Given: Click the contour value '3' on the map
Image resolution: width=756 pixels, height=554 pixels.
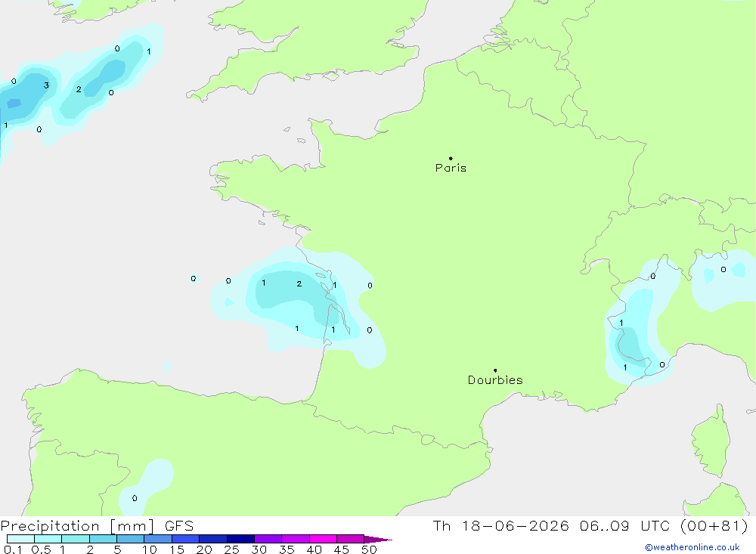Looking at the screenshot, I should click(x=46, y=85).
